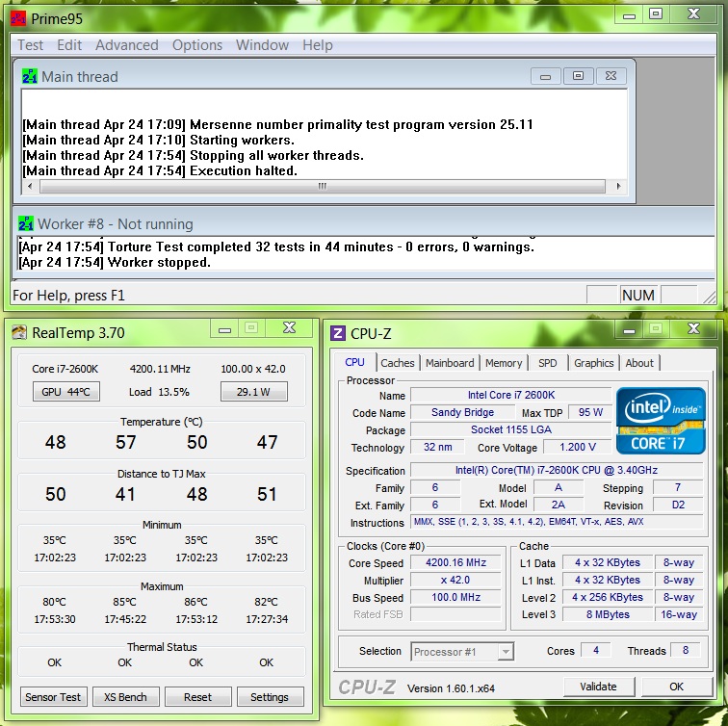Click the Main thread horizontal scrollbar thumb
The image size is (728, 726).
323,186
